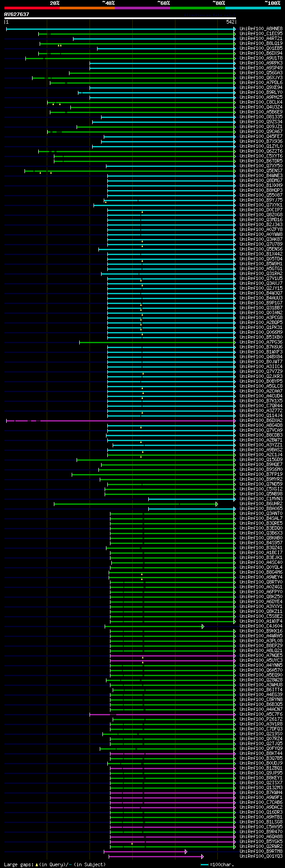This screenshot has width=285, height=868.
Task: Click the arrowhead ending UniRef100_B6UHR2 alignment
Action: point(217,503)
